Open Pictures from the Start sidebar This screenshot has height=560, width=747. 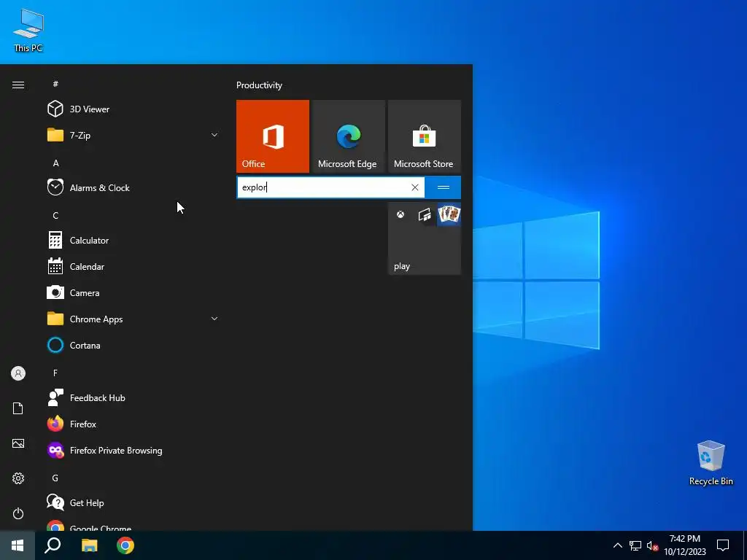pos(18,443)
